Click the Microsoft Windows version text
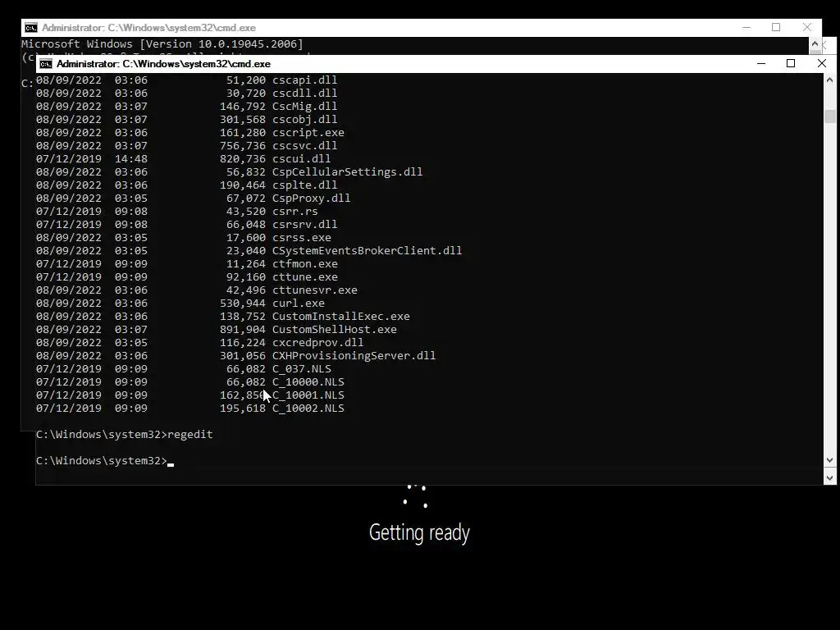 click(x=162, y=44)
